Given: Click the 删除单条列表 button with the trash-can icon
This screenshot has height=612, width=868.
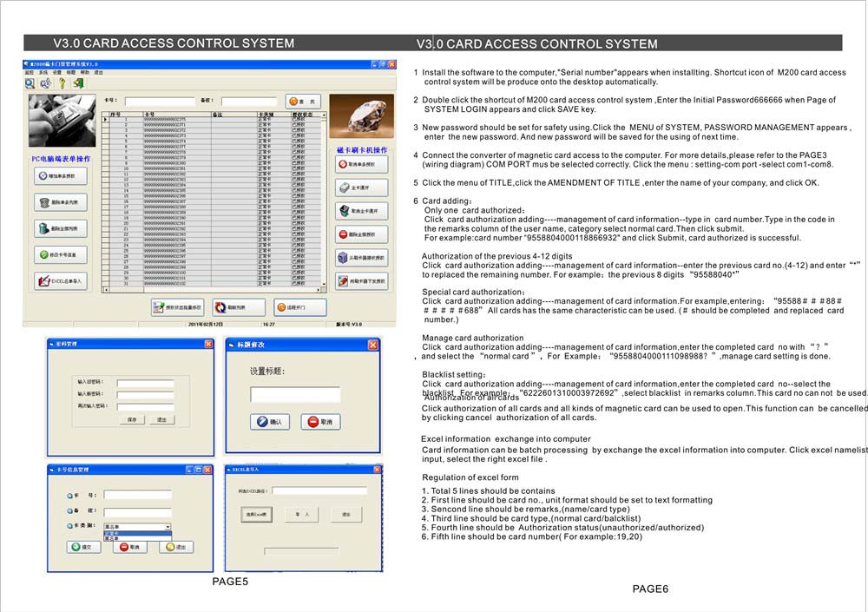Looking at the screenshot, I should tap(61, 202).
